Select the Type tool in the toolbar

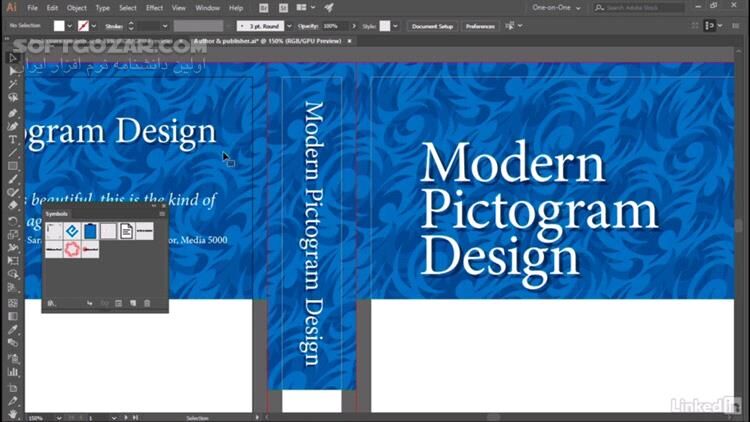pyautogui.click(x=13, y=140)
